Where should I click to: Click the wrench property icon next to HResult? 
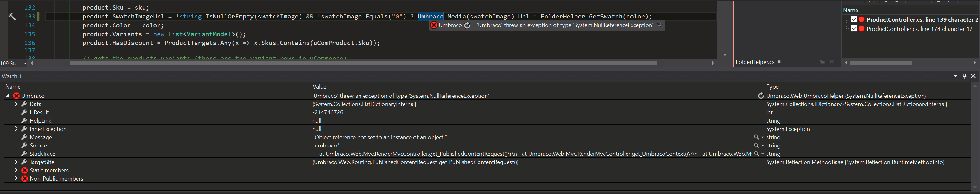click(24, 112)
